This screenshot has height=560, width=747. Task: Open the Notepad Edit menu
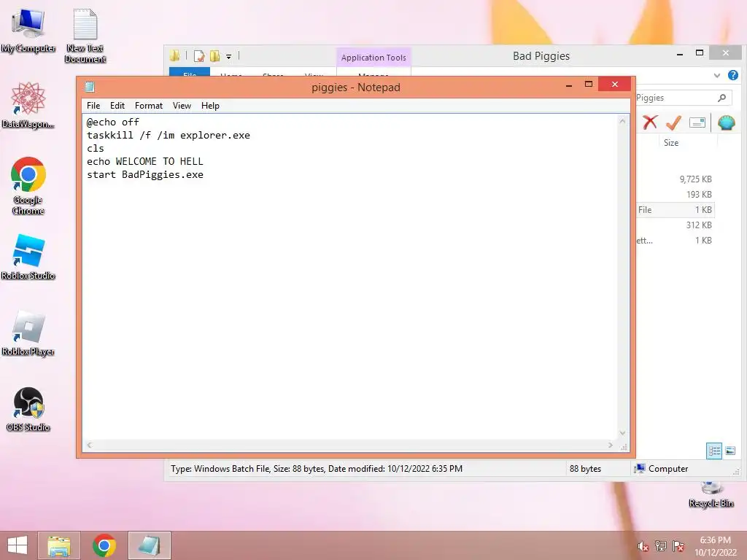click(117, 106)
